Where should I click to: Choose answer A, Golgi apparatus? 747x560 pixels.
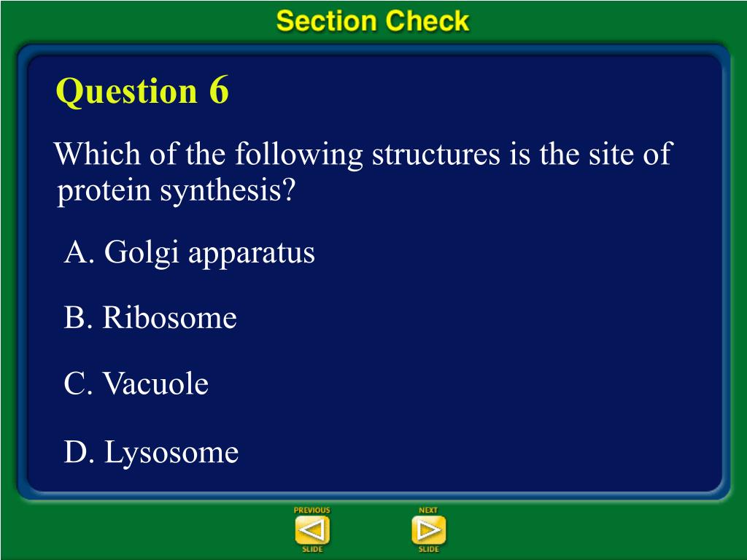190,252
